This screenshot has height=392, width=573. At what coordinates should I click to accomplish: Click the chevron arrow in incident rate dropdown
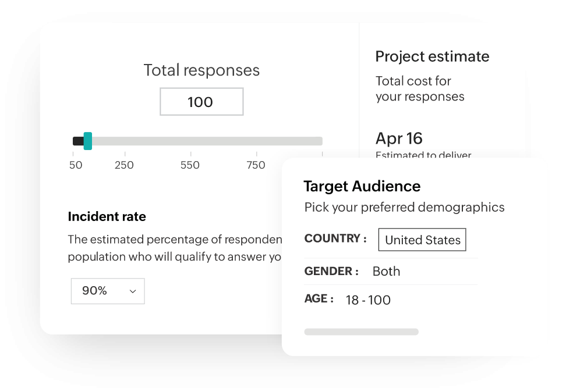pyautogui.click(x=133, y=291)
